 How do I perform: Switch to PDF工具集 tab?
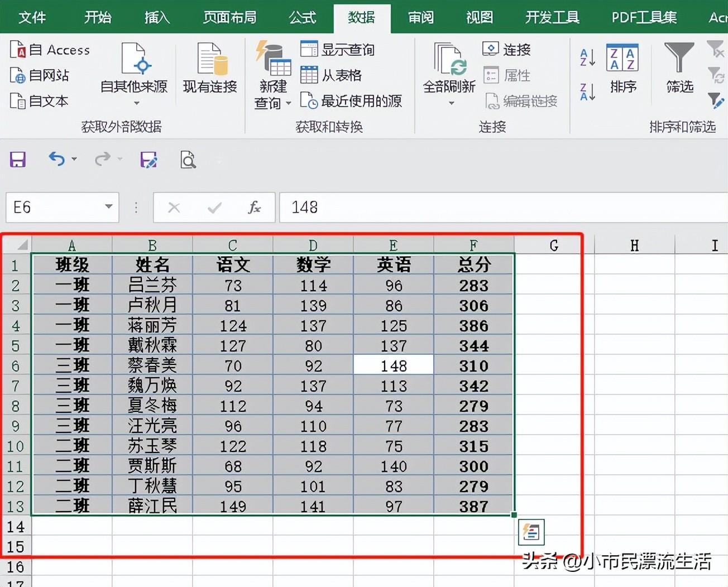point(644,17)
